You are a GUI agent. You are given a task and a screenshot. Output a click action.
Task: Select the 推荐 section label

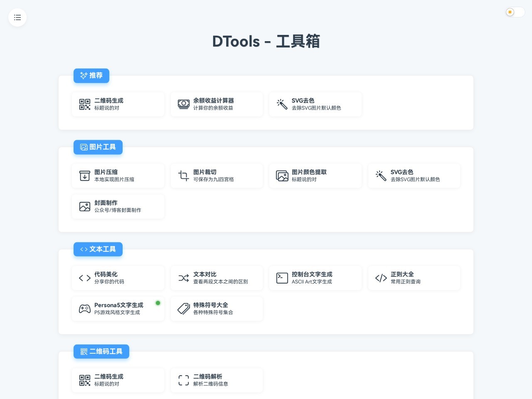coord(91,76)
